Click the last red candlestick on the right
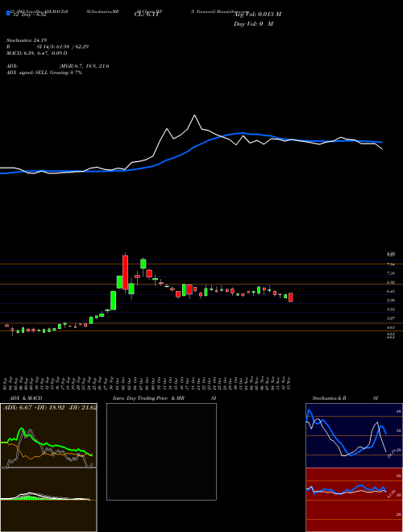The image size is (403, 532). (291, 297)
